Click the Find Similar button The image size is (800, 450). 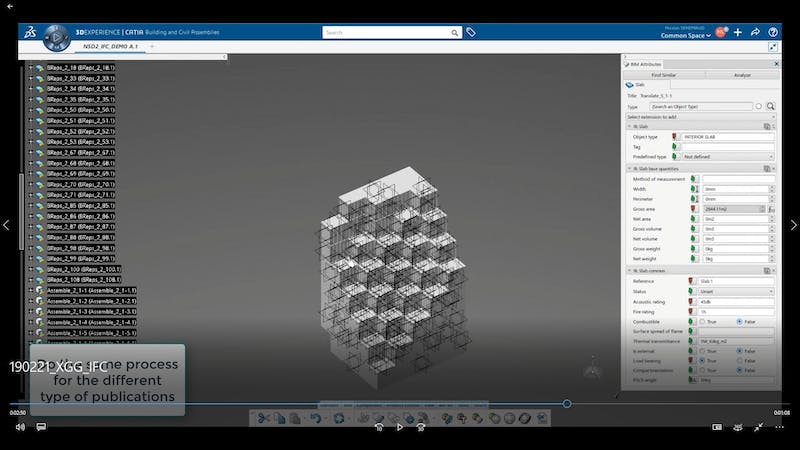[664, 75]
